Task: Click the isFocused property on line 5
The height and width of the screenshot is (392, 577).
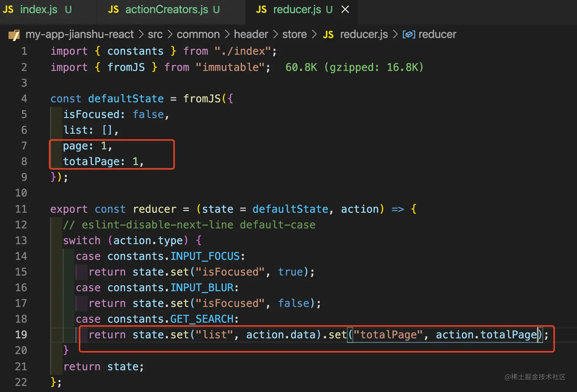Action: coord(91,115)
